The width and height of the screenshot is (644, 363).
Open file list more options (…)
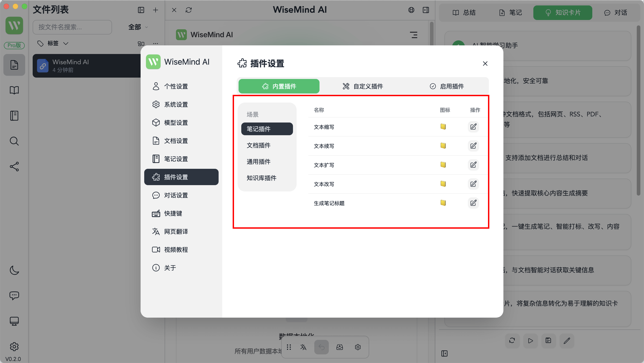(x=156, y=44)
